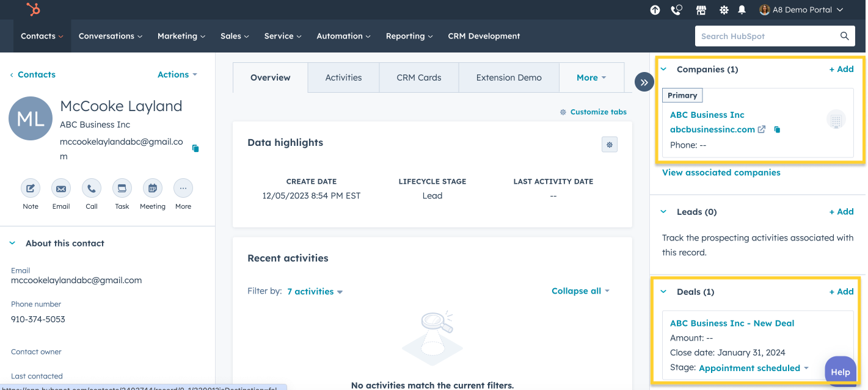The width and height of the screenshot is (868, 390).
Task: Collapse the right sidebar with the double arrow
Action: coord(644,81)
